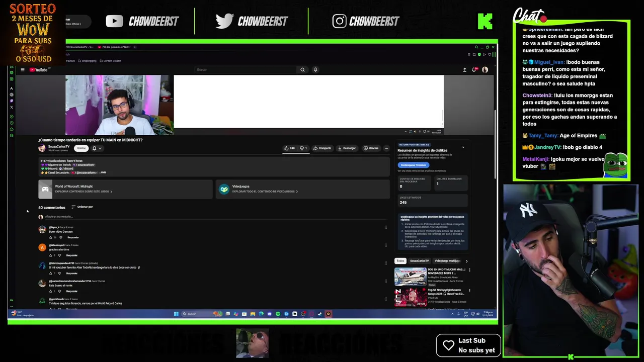Viewport: 644px width, 362px height.
Task: Expand the description with ...más
Action: (x=103, y=172)
